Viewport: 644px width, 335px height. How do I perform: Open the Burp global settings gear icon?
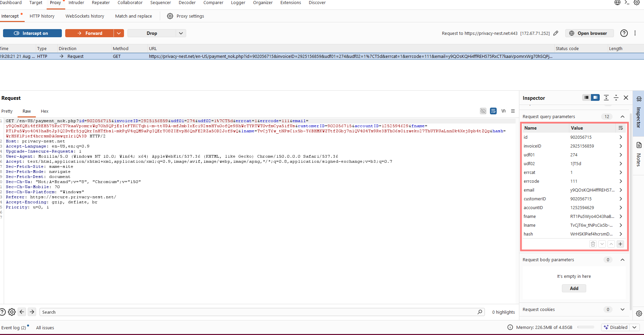[x=637, y=3]
